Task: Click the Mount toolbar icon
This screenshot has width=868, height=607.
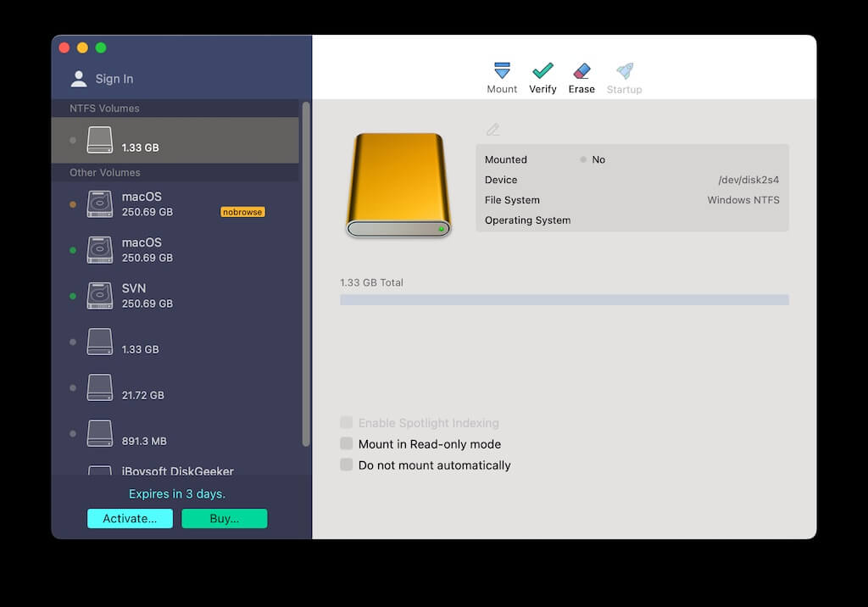Action: (x=502, y=70)
